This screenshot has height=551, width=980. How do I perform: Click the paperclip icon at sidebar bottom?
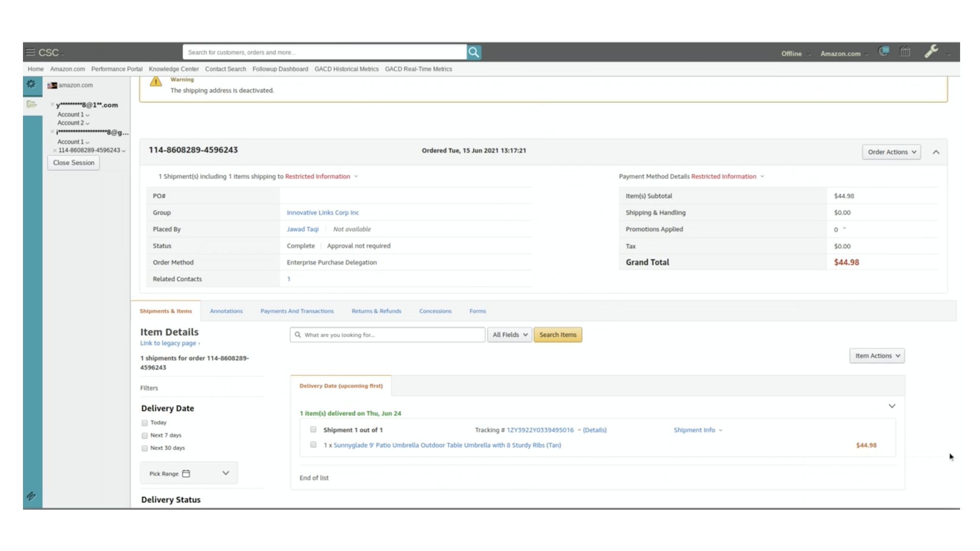point(31,496)
